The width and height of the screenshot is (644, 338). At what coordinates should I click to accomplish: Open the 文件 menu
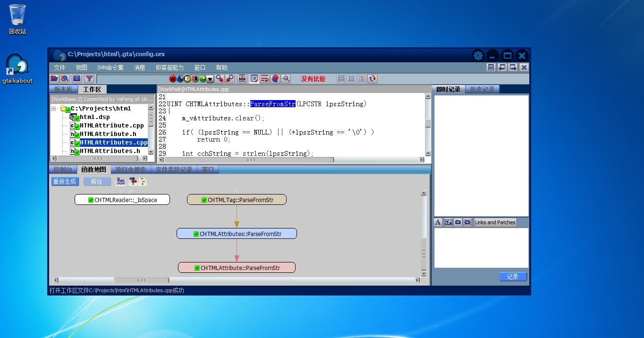[59, 68]
